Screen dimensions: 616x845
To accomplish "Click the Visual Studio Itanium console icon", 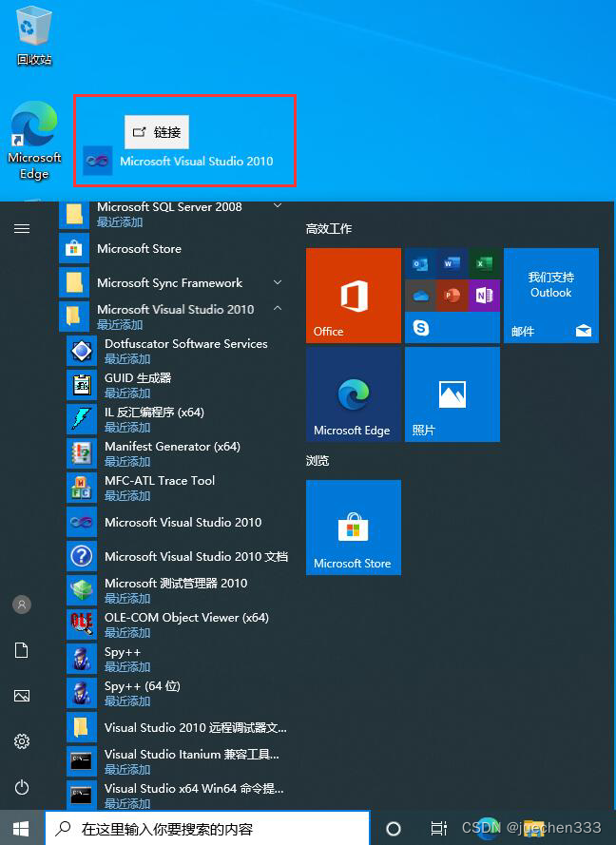I will [x=82, y=761].
